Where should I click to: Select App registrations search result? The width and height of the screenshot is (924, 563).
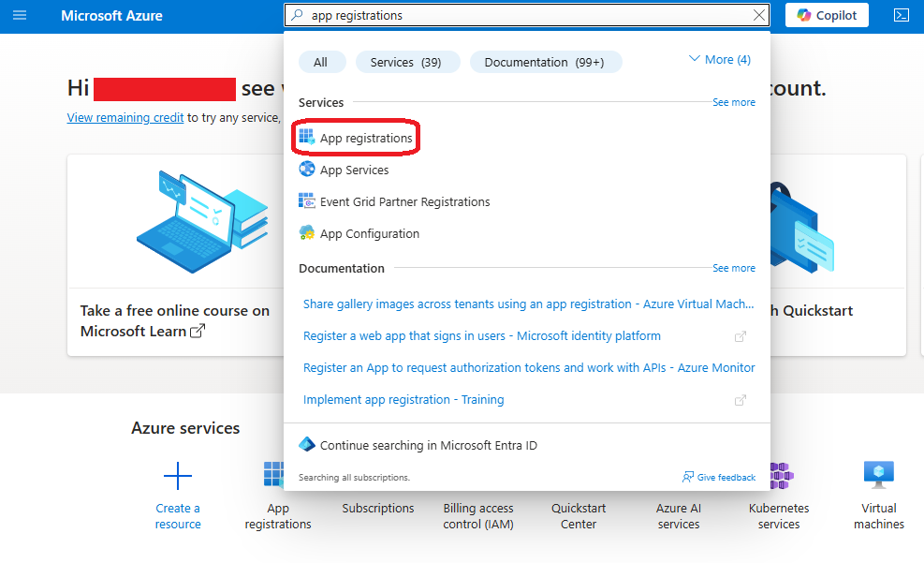click(365, 139)
